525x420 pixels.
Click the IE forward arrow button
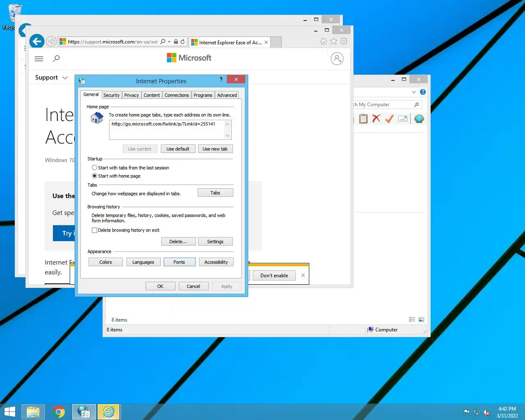51,41
